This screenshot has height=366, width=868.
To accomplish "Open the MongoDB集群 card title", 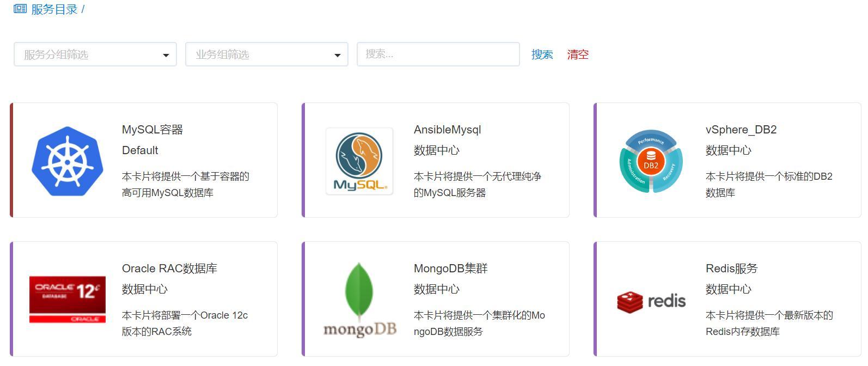I will pos(451,269).
